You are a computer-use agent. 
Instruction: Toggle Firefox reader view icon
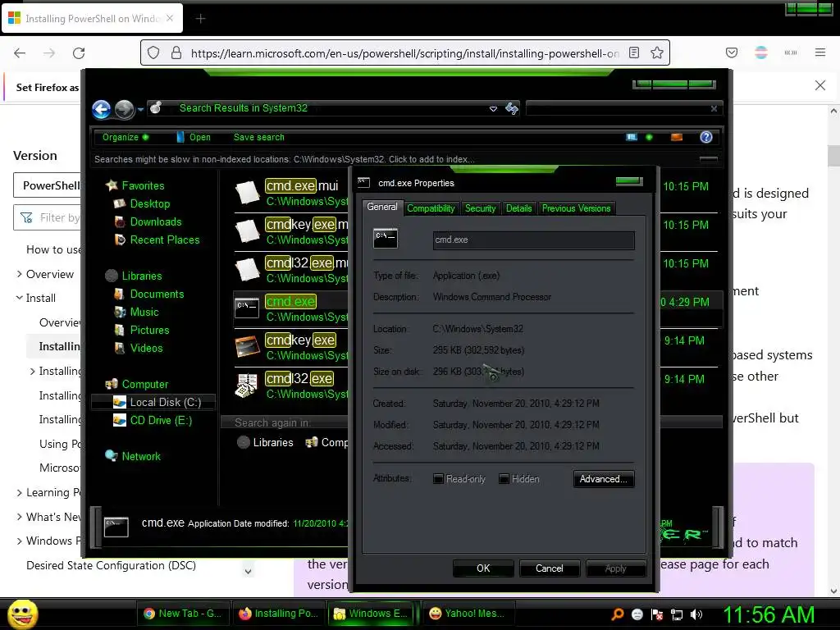(634, 52)
